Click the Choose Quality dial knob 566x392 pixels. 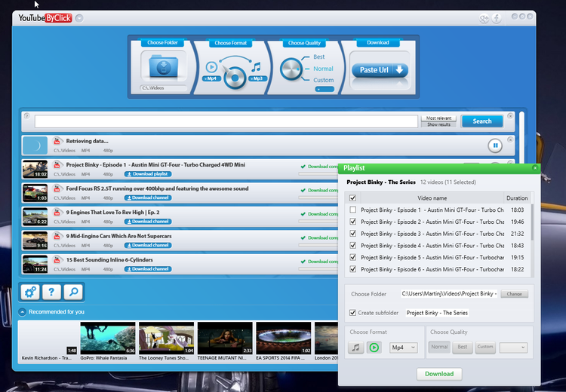[291, 69]
